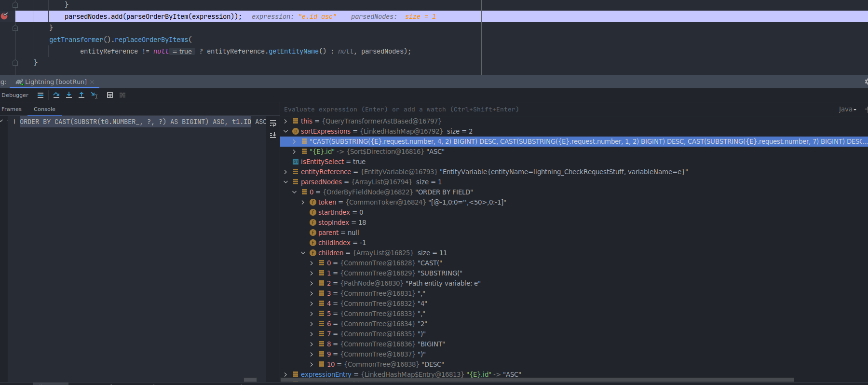Click the fold marker at the top gutter line
Image resolution: width=868 pixels, height=385 pixels.
click(15, 5)
